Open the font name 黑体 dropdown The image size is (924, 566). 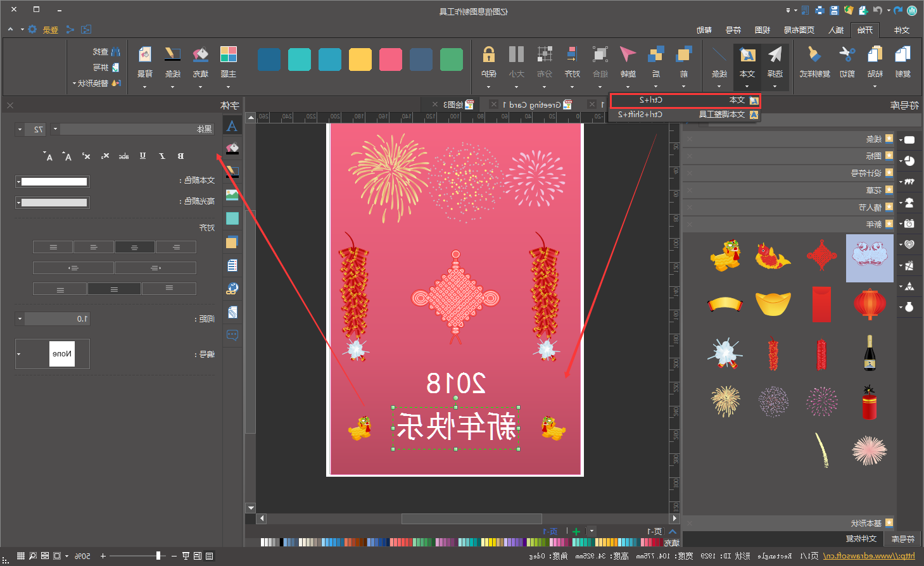(x=55, y=129)
